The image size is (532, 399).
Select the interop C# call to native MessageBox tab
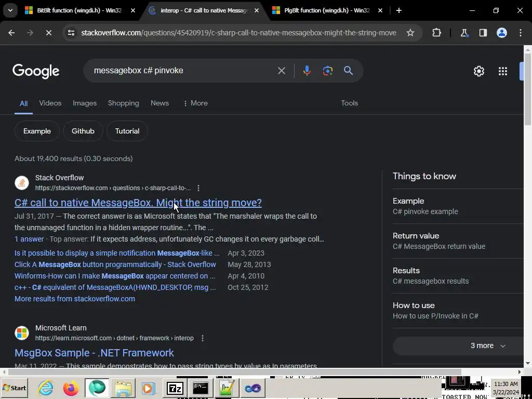coord(204,10)
